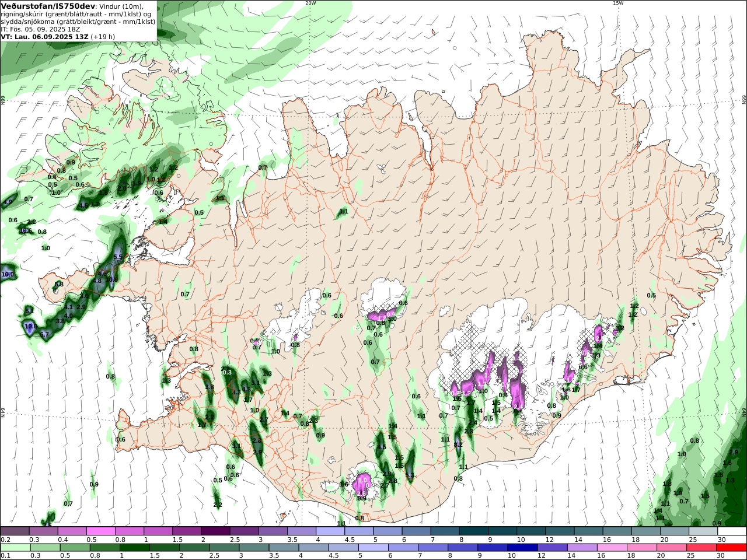Pick the lilac swatch between 14 and 16 on the green scale
Image resolution: width=747 pixels, height=560 pixels.
[x=582, y=548]
